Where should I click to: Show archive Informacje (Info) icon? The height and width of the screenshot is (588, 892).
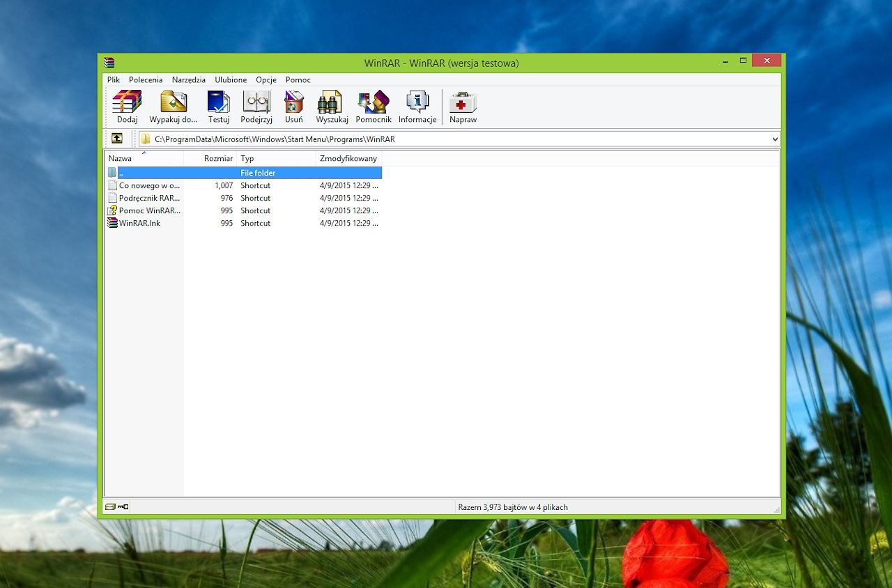[x=417, y=102]
